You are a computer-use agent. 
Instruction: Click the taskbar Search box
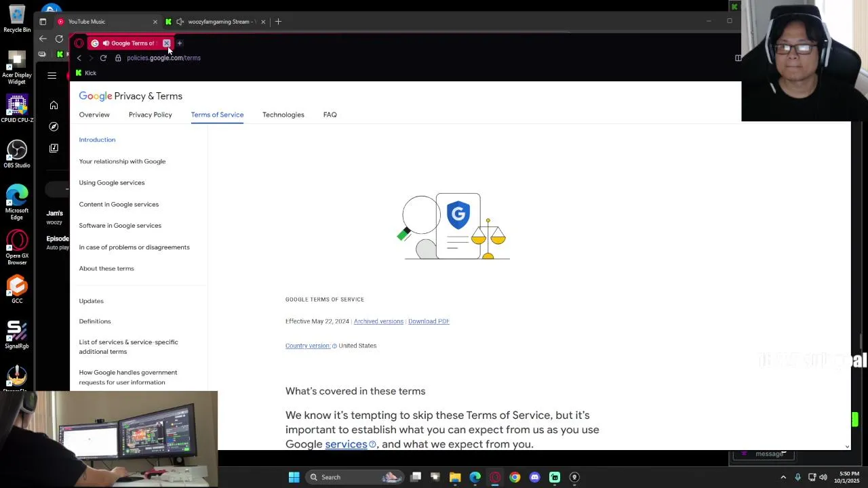pyautogui.click(x=354, y=477)
